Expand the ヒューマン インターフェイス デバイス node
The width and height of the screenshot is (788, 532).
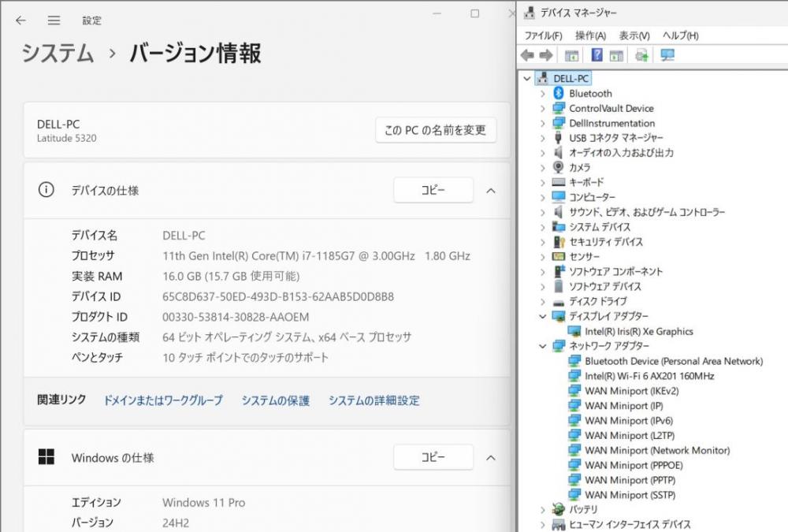point(542,525)
